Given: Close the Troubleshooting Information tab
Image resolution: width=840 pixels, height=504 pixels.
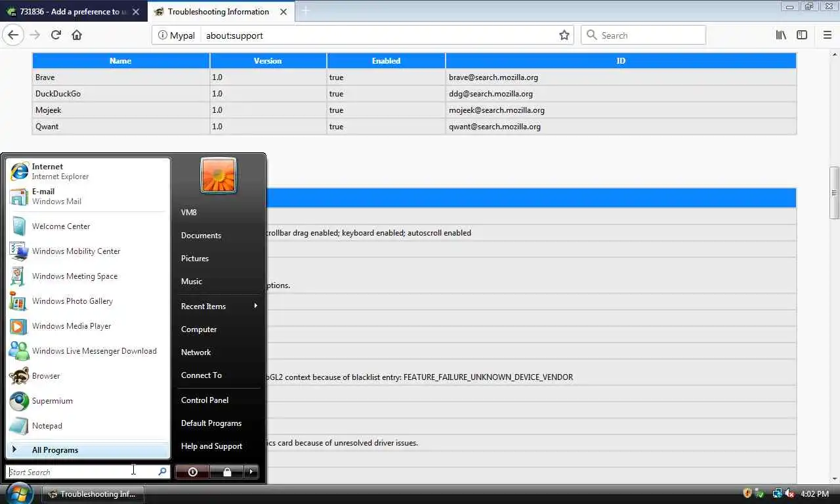Looking at the screenshot, I should [x=283, y=11].
